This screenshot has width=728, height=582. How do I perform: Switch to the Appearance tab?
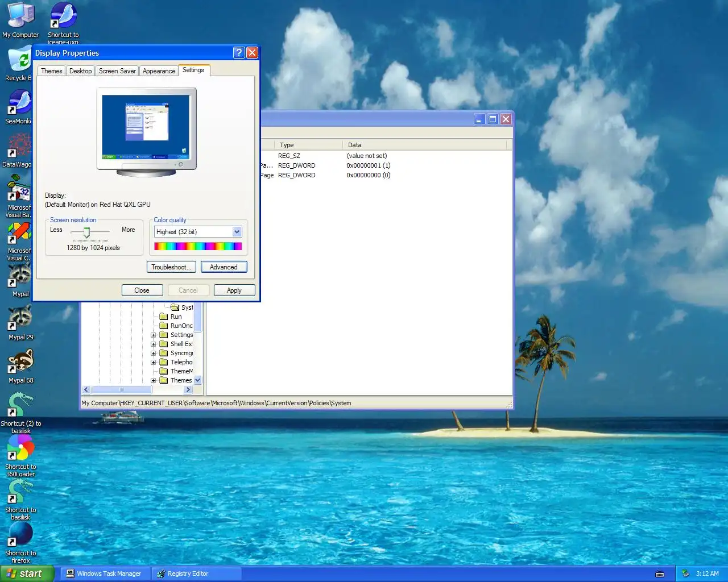pos(159,71)
